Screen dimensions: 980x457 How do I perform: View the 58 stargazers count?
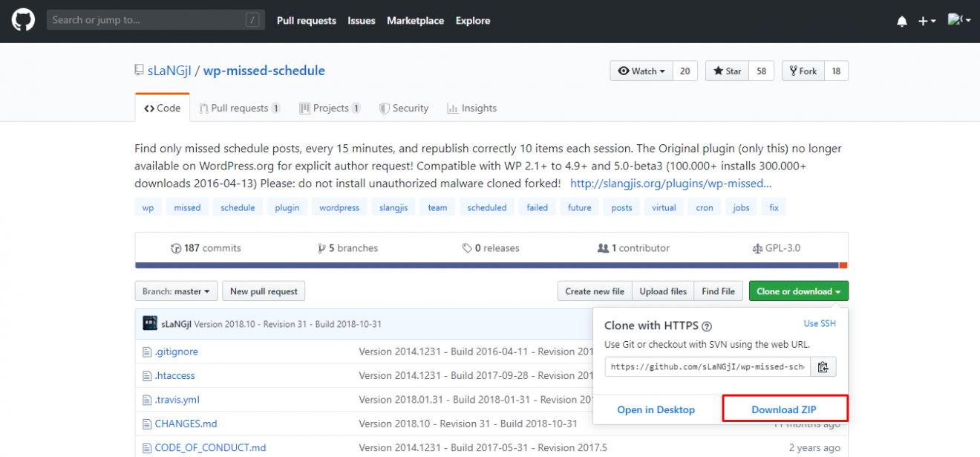(x=761, y=71)
